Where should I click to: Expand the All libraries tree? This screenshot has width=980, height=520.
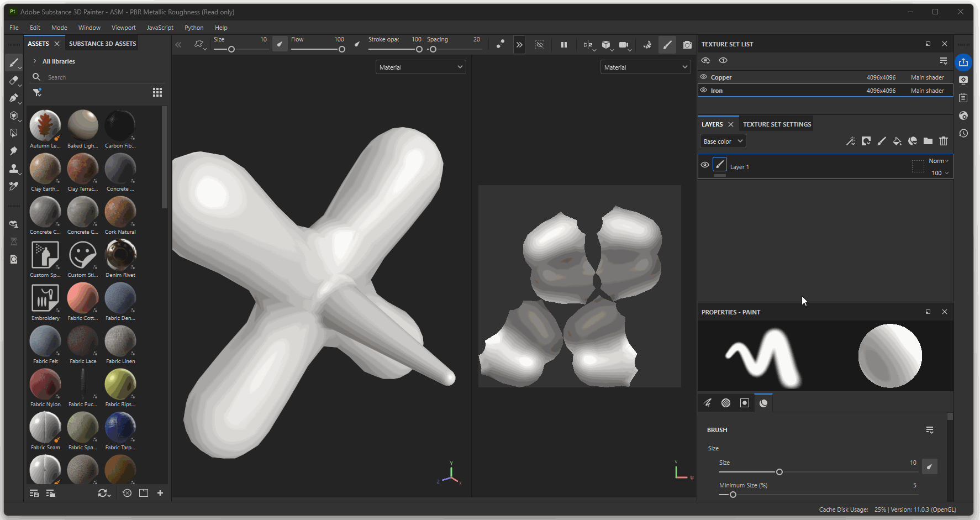35,61
